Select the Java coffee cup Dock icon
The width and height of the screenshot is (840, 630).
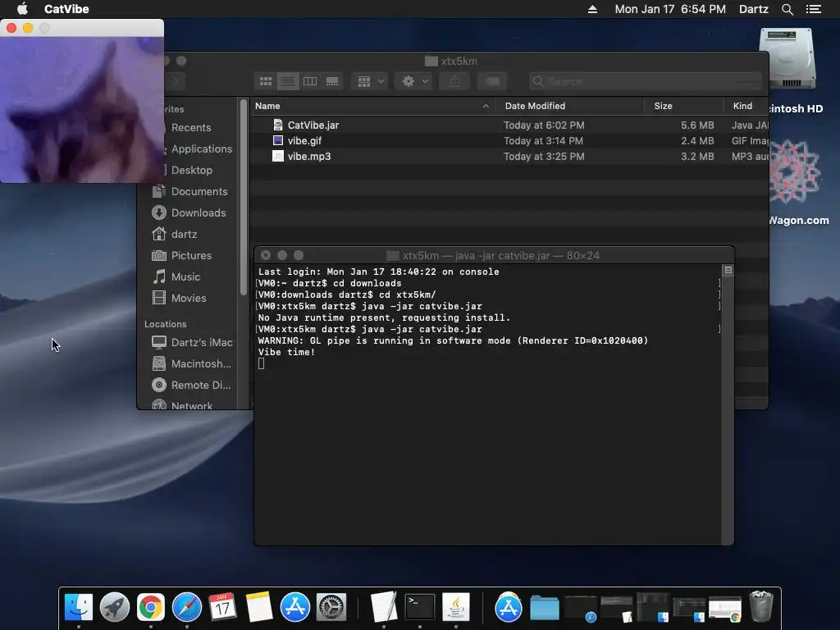point(456,607)
